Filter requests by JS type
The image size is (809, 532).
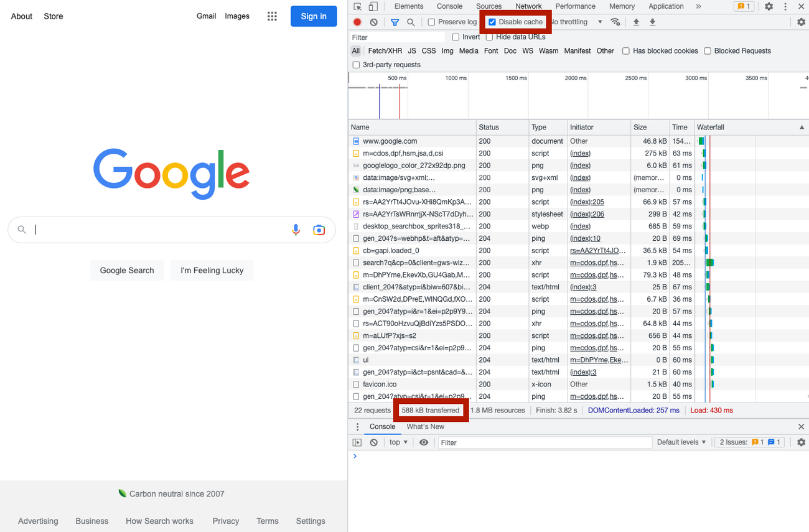(x=412, y=51)
